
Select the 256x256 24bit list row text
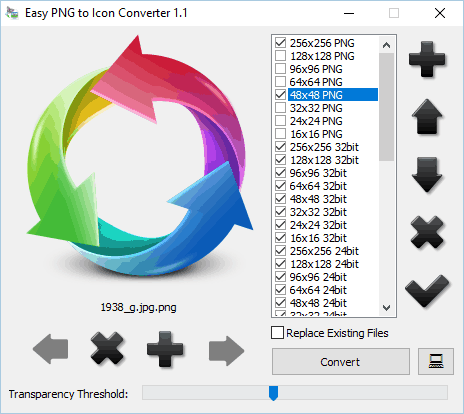(324, 251)
